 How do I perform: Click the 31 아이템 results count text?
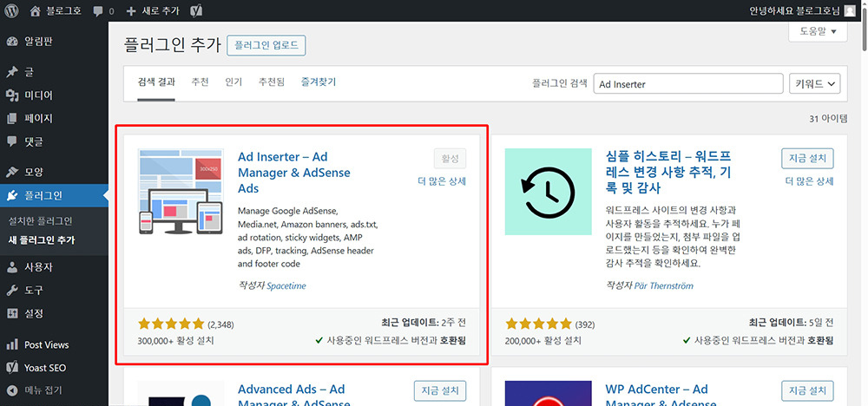828,118
